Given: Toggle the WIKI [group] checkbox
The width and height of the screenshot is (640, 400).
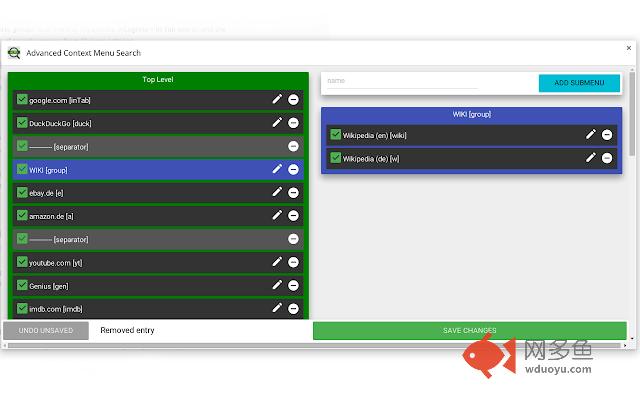Looking at the screenshot, I should pyautogui.click(x=22, y=169).
